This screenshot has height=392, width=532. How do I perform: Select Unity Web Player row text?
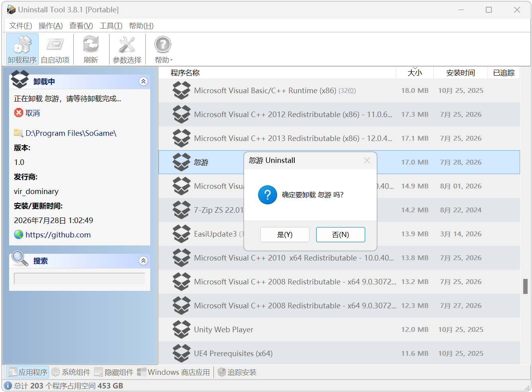[223, 329]
